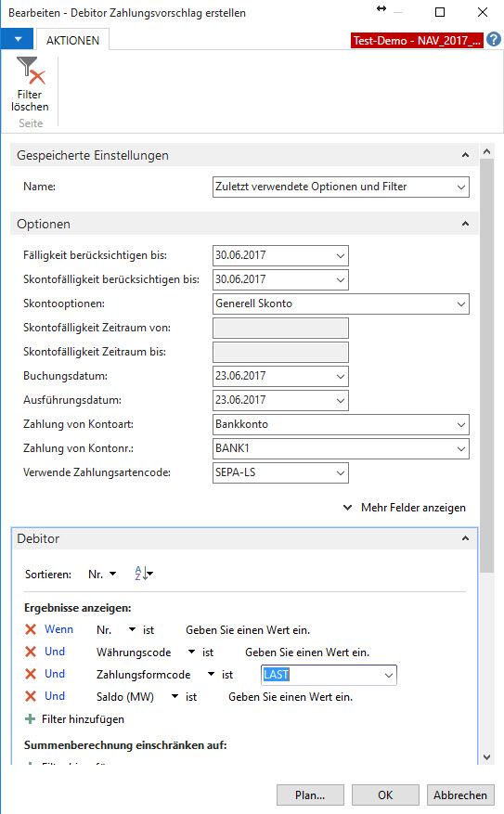Image resolution: width=504 pixels, height=814 pixels.
Task: Click the Plan... button
Action: pyautogui.click(x=310, y=795)
